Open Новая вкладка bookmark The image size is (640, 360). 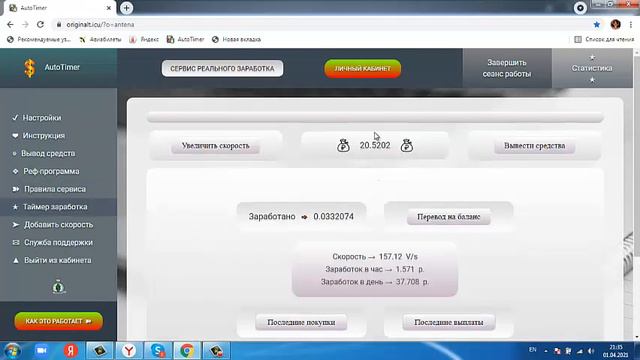coord(236,40)
